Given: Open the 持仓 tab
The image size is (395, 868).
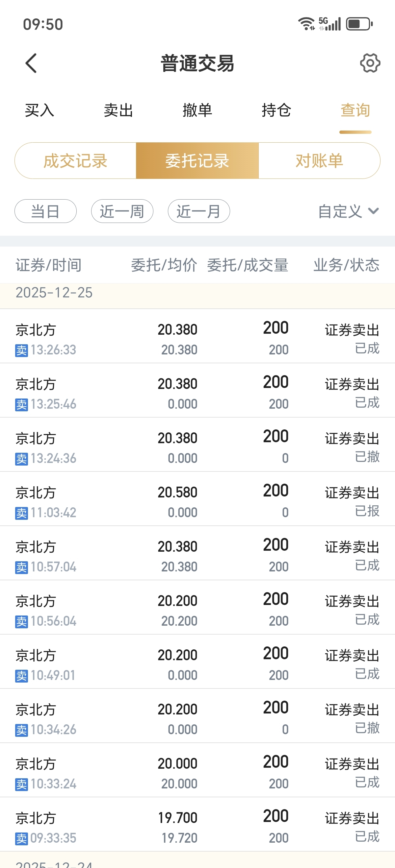Looking at the screenshot, I should [x=276, y=110].
